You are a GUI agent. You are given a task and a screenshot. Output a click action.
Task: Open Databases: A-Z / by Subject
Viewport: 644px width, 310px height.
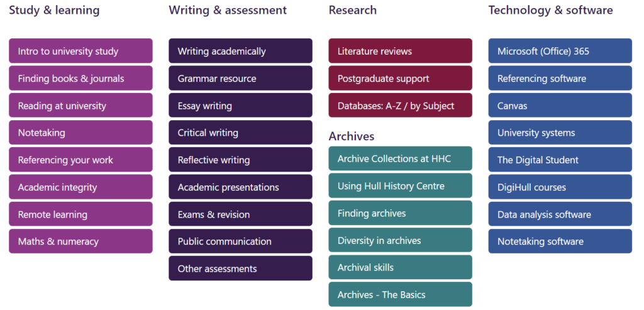point(401,106)
